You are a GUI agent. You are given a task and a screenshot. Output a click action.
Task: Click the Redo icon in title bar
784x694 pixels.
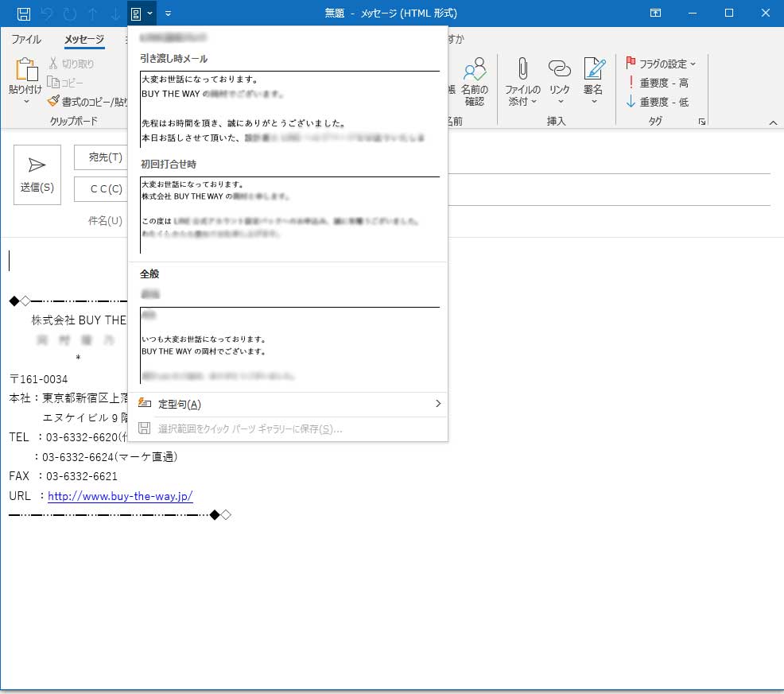(69, 14)
